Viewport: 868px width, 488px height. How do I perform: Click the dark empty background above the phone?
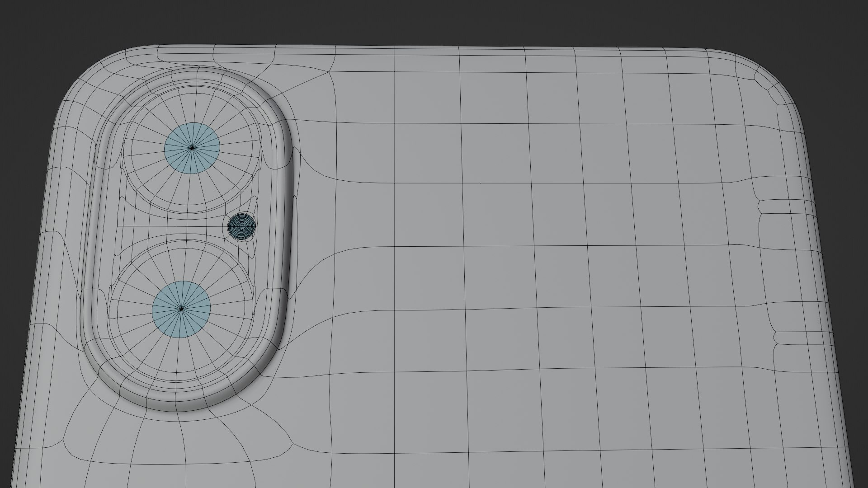point(434,20)
